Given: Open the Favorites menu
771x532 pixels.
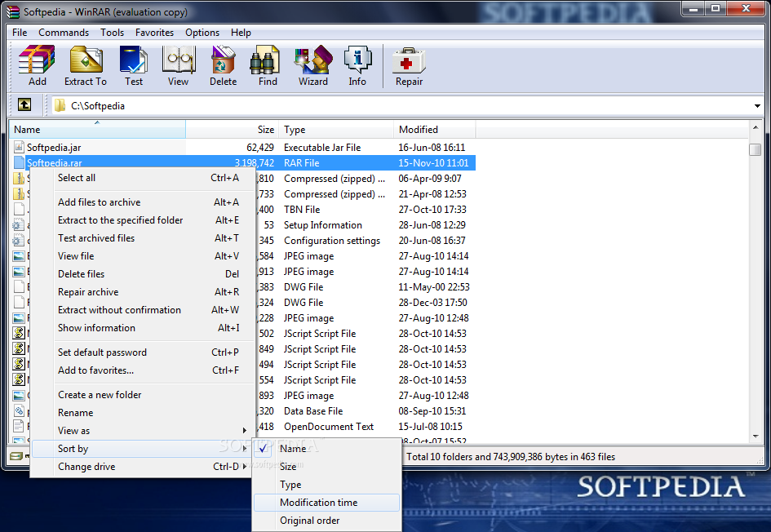Looking at the screenshot, I should tap(154, 33).
